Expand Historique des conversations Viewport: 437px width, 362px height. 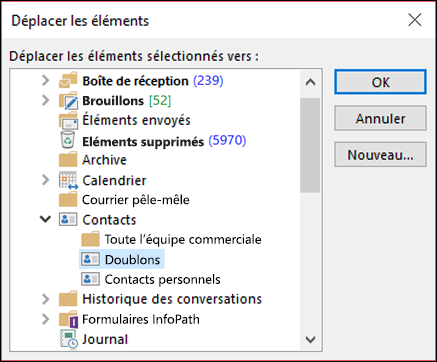[x=46, y=299]
